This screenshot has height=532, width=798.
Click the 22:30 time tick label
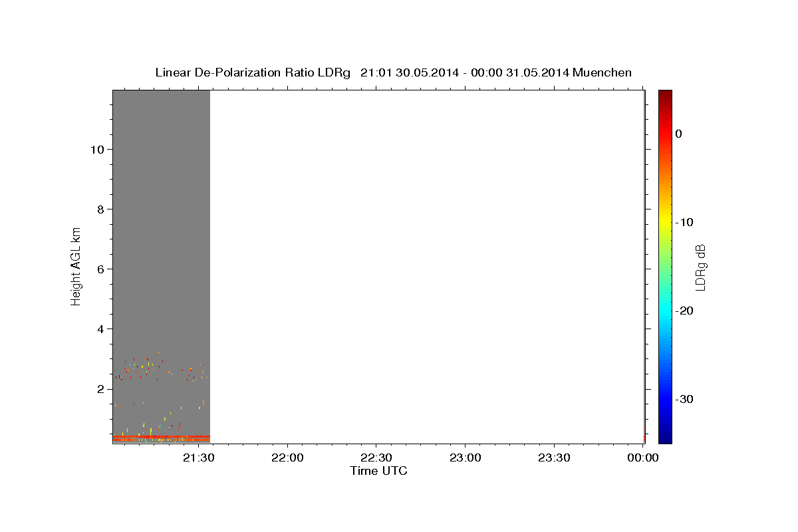(376, 458)
